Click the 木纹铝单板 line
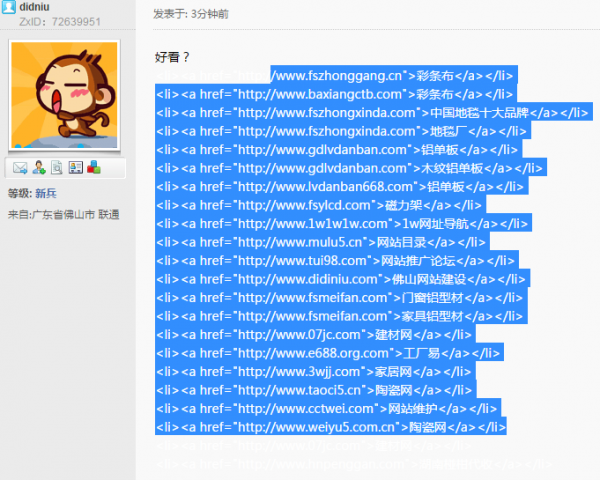600x480 pixels. pos(349,168)
